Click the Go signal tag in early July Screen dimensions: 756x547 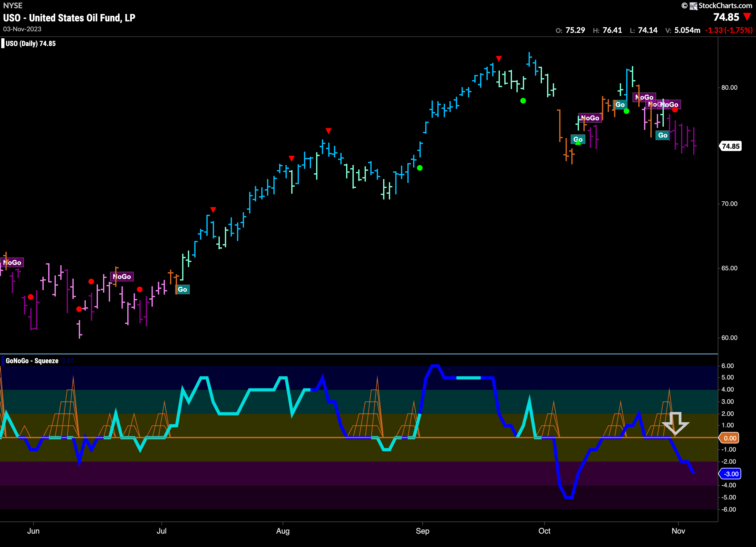(x=182, y=289)
